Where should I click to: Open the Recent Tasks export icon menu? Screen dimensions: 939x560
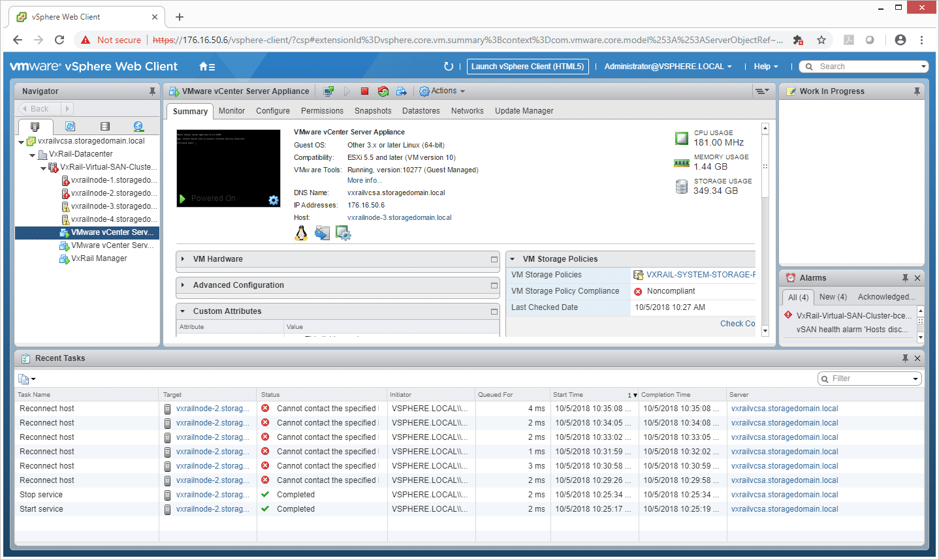(x=27, y=379)
